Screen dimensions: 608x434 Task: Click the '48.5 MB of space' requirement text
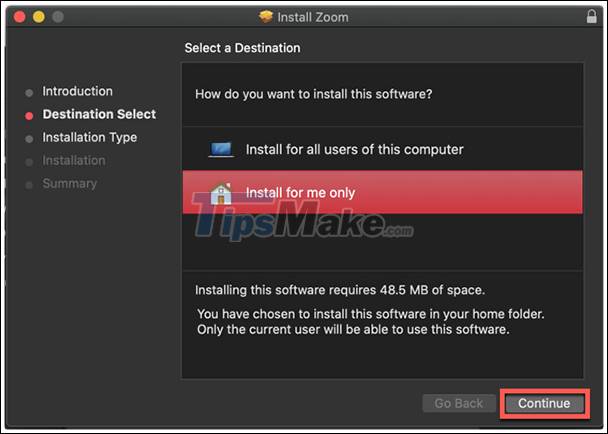(x=432, y=290)
